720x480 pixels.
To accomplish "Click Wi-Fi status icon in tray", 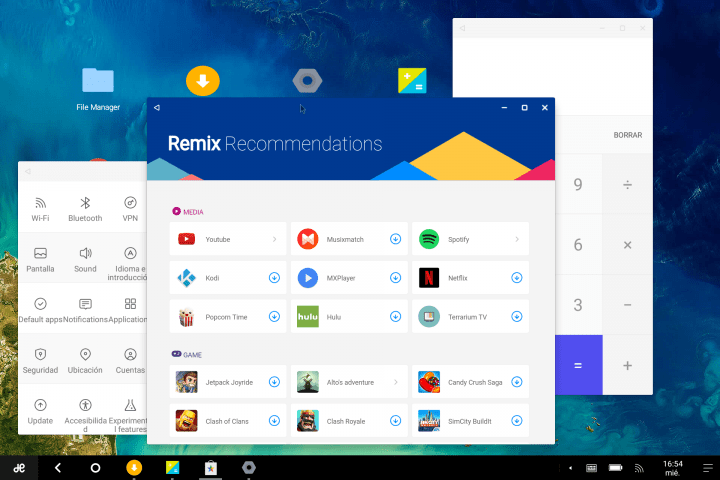I will [639, 468].
